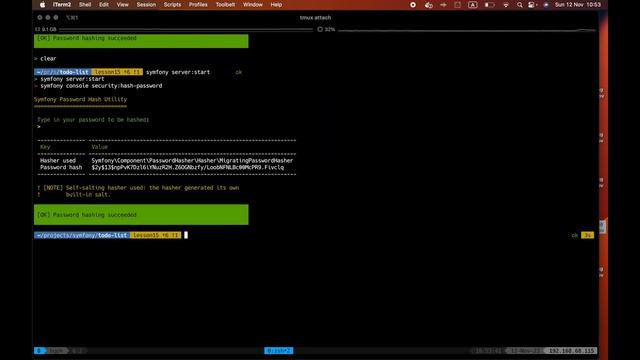The image size is (640, 360).
Task: Open the Shell menu
Action: tap(85, 5)
